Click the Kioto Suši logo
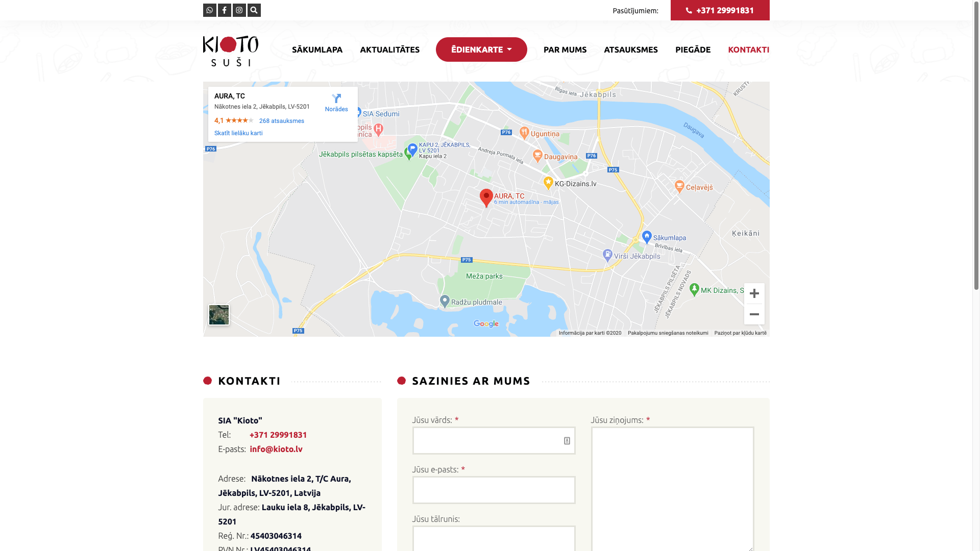This screenshot has height=551, width=980. [230, 51]
